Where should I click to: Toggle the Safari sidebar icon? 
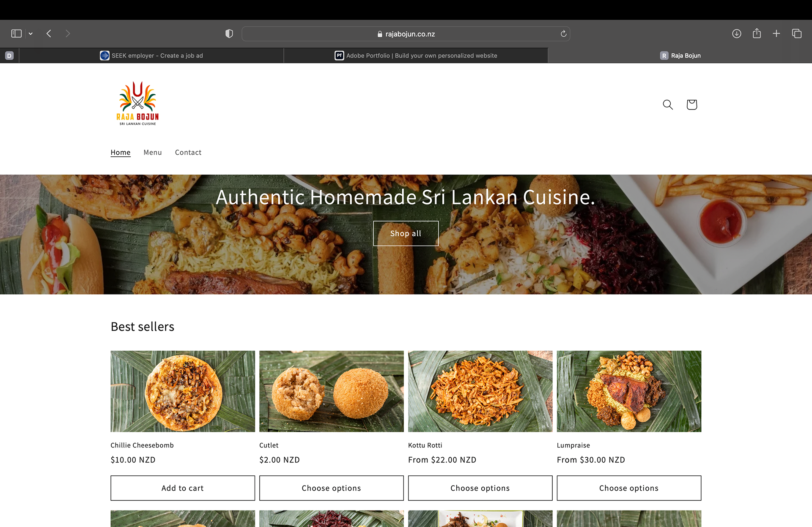(x=16, y=33)
